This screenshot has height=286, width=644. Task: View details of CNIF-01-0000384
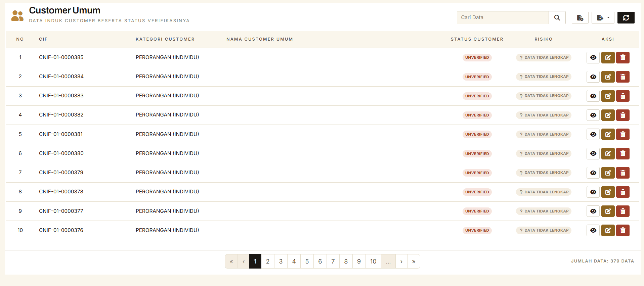pos(593,77)
